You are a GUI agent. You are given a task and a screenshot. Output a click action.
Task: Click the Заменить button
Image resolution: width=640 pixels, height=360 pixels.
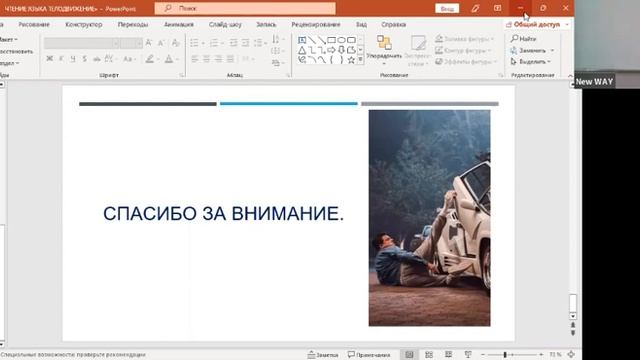pyautogui.click(x=528, y=51)
